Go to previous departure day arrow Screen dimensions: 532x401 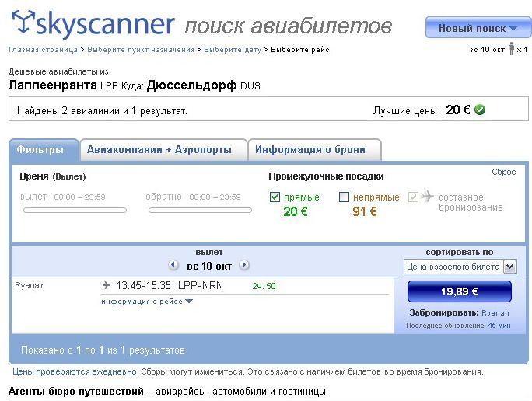(173, 265)
